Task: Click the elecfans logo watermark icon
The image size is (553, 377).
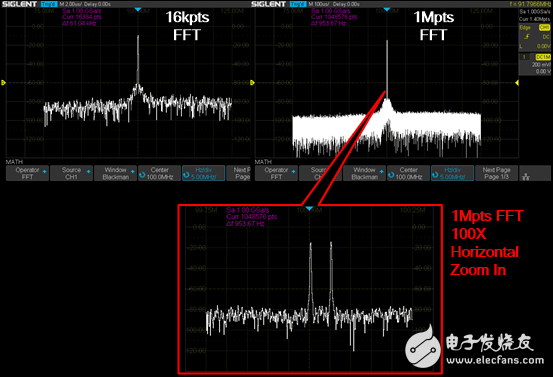Action: (423, 347)
